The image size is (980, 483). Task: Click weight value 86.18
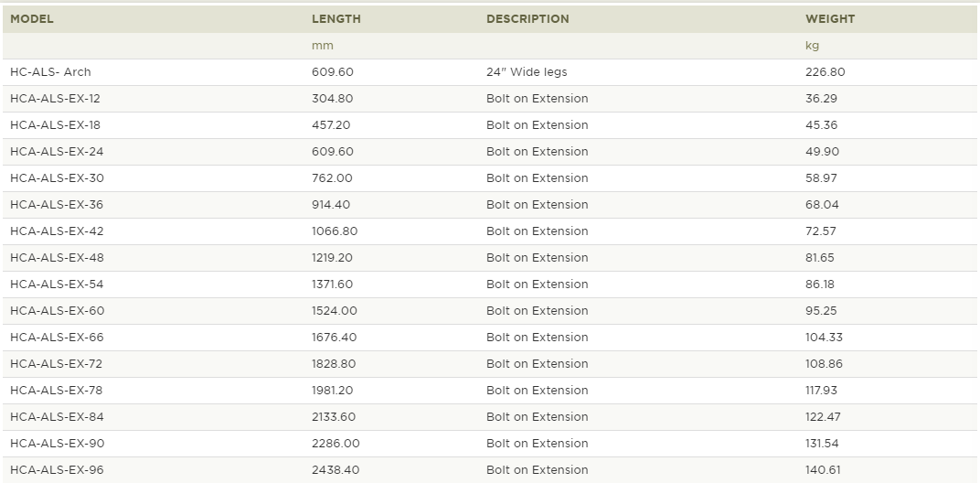(x=819, y=284)
